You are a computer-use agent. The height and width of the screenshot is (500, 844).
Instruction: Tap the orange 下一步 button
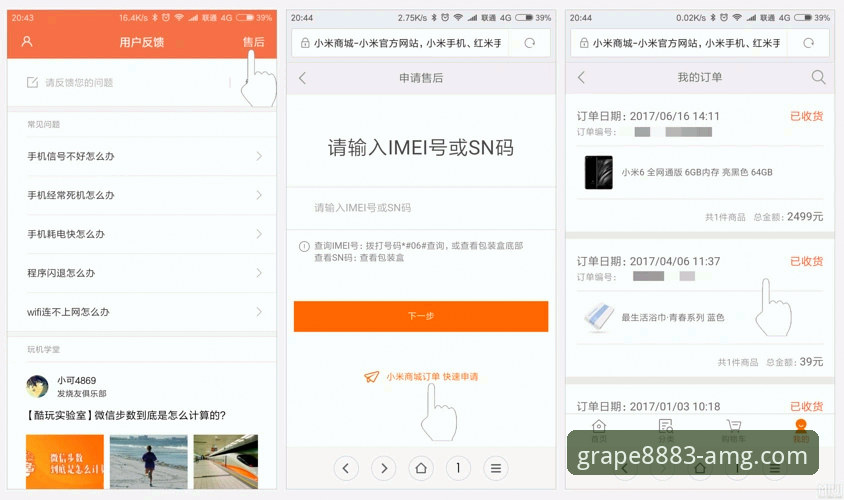pos(421,316)
